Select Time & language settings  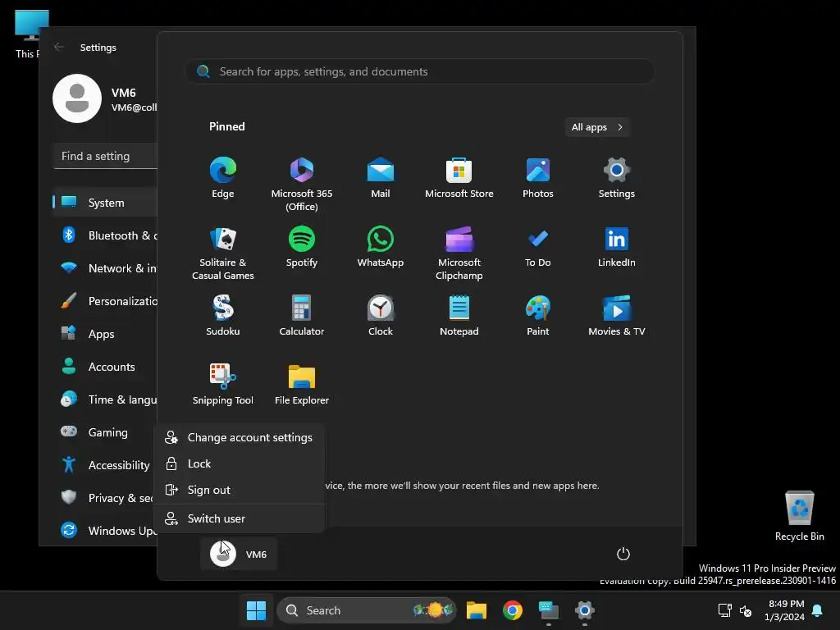coord(105,399)
